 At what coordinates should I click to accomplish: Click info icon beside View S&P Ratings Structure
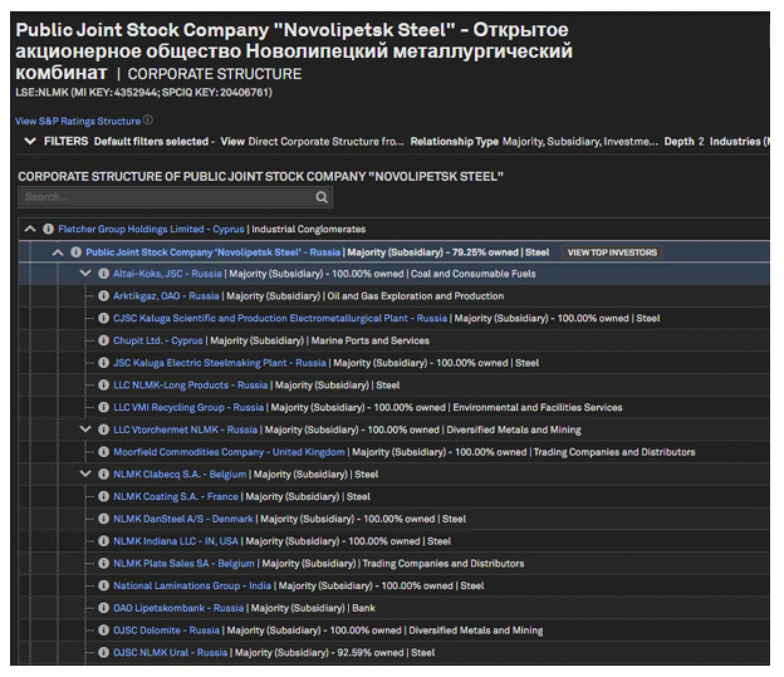click(x=148, y=120)
